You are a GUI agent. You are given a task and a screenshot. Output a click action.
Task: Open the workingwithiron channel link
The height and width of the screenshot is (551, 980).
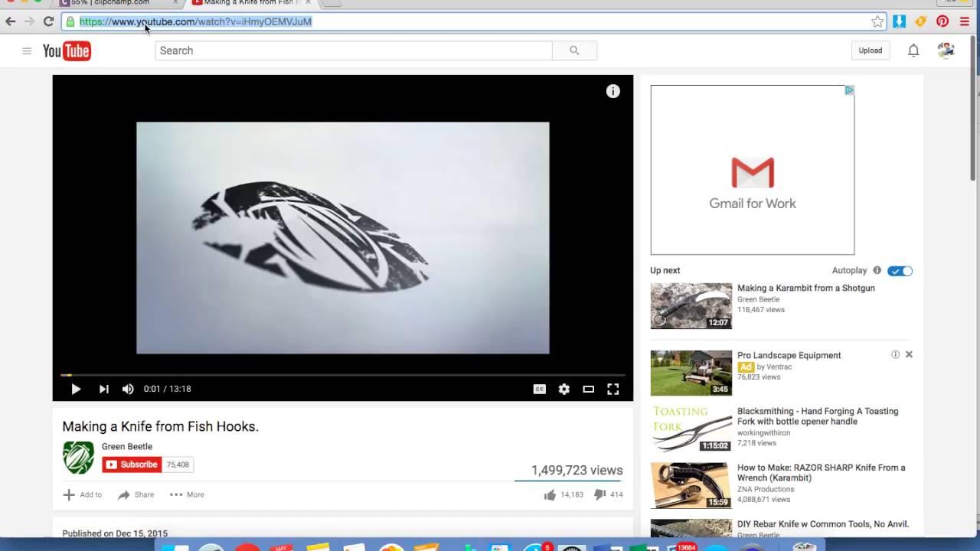(763, 433)
